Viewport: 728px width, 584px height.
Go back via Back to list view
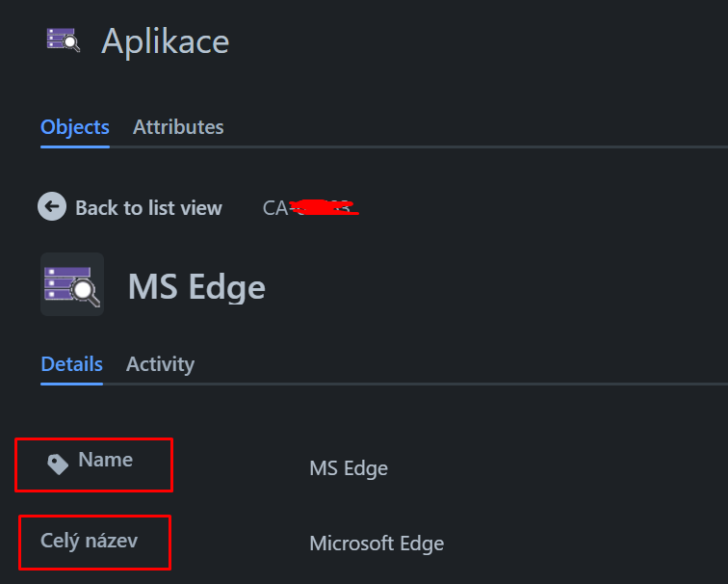coord(148,207)
